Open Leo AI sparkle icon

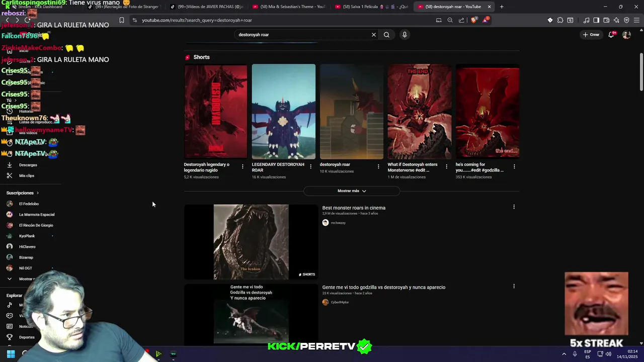point(616,20)
